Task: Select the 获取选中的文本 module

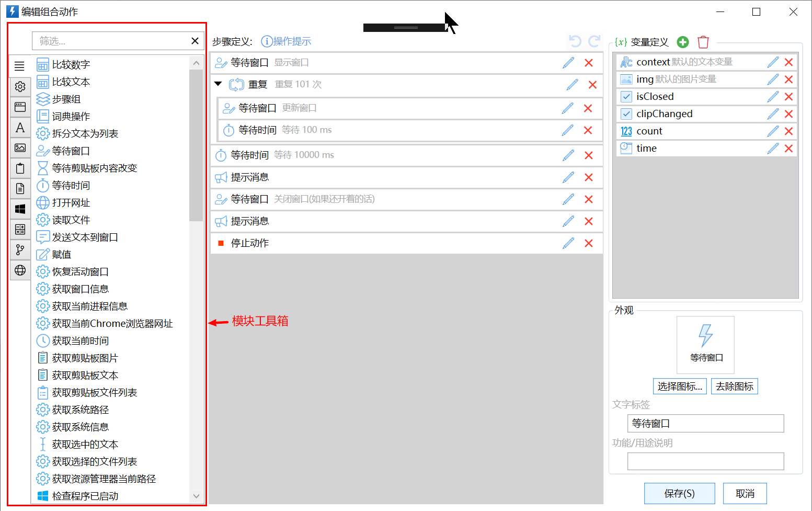Action: pos(77,445)
